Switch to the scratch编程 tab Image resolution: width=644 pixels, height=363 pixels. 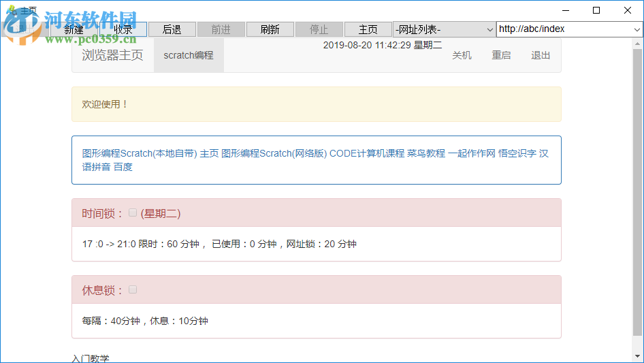click(189, 55)
